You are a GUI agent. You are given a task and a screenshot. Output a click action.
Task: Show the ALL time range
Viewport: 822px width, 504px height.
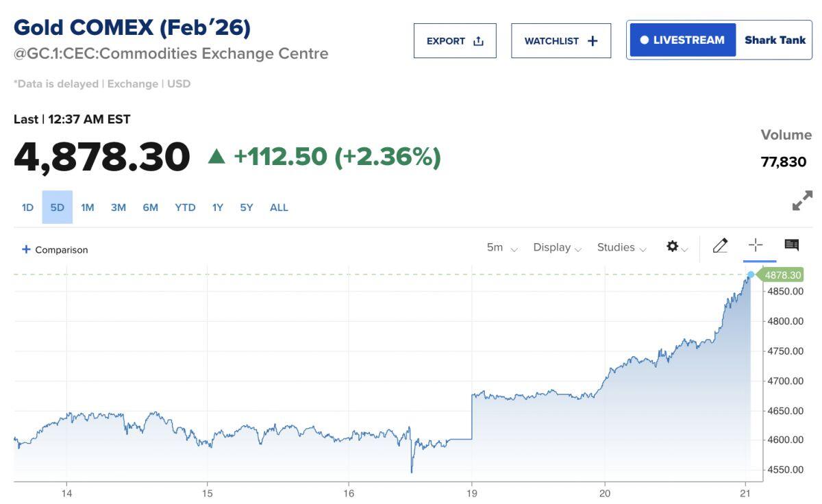(279, 207)
